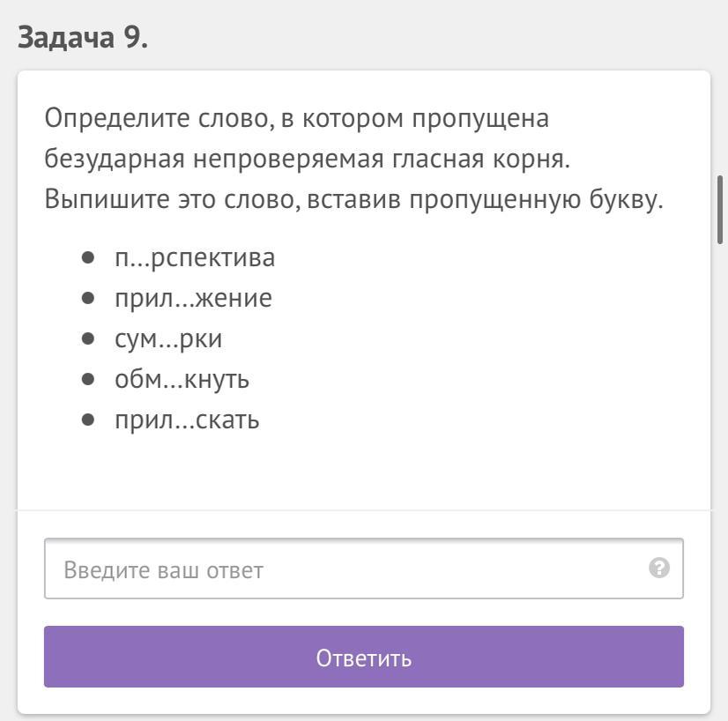Click the line starting with Определите слово
This screenshot has height=721, width=728.
coord(296,118)
